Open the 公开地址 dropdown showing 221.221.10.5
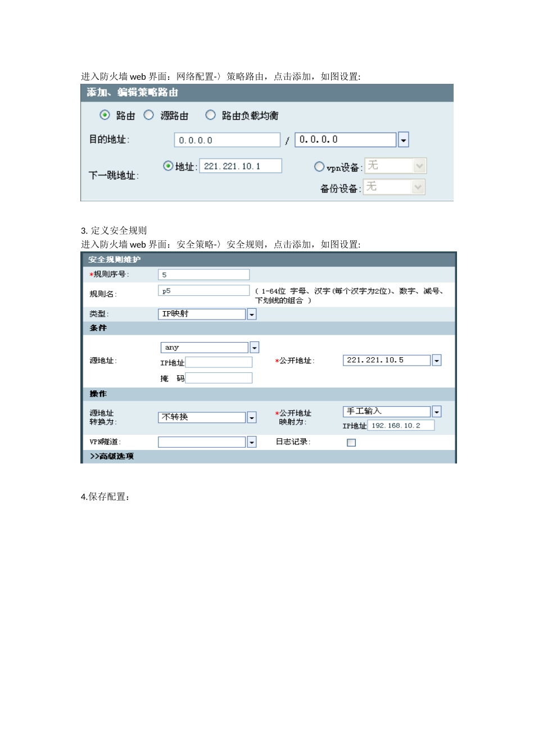534x756 pixels. tap(392, 360)
